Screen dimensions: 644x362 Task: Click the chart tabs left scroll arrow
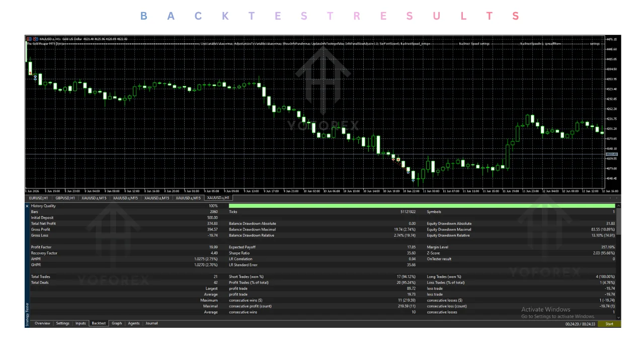click(x=610, y=198)
